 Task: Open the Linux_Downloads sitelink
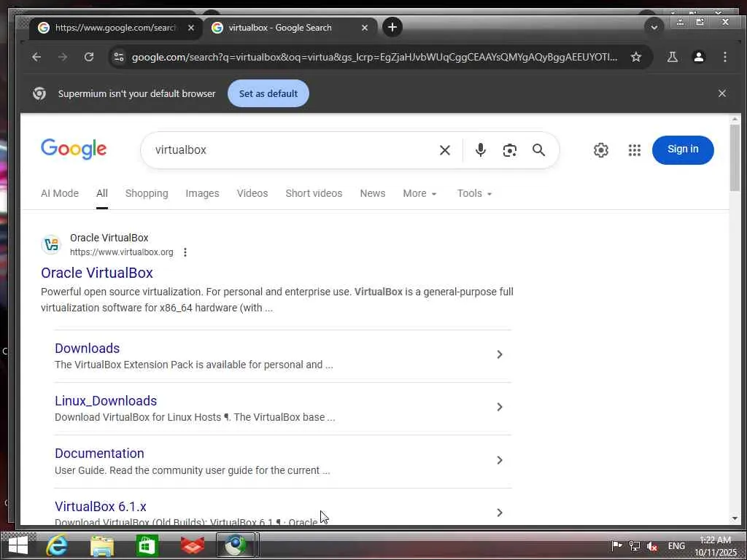[106, 401]
